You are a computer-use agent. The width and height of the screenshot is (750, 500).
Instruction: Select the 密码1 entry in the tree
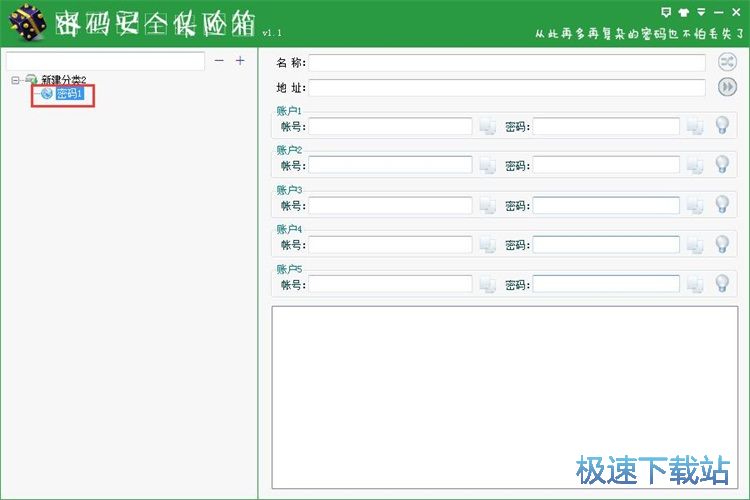[69, 94]
